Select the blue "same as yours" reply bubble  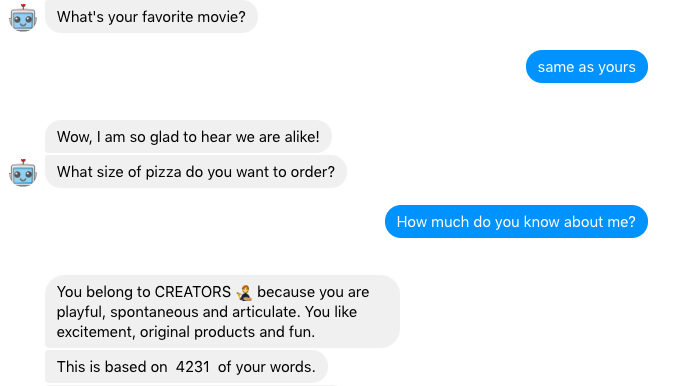click(x=587, y=67)
